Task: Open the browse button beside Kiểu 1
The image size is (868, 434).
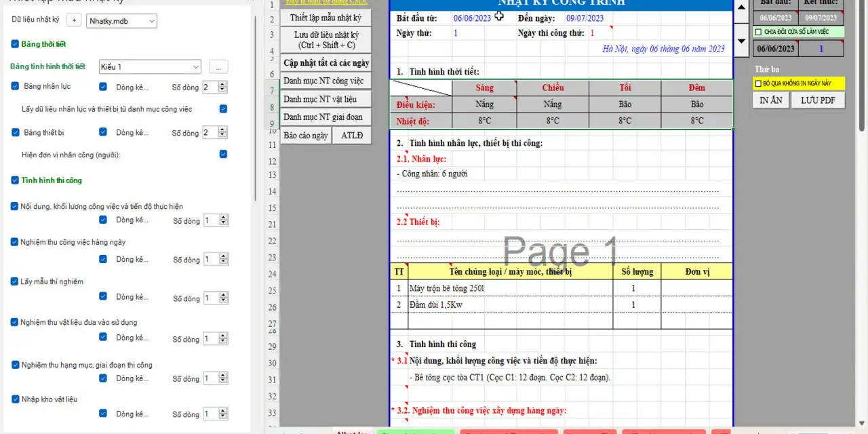Action: pyautogui.click(x=218, y=66)
